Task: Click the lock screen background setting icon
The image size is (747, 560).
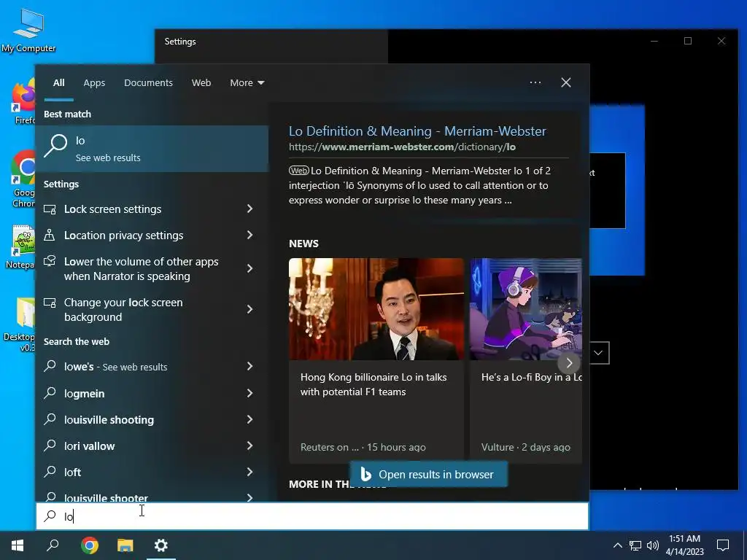Action: tap(50, 303)
